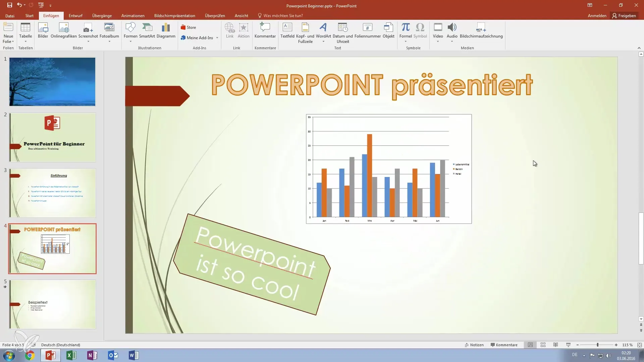Click the WordArt icon
Image resolution: width=644 pixels, height=362 pixels.
323,27
